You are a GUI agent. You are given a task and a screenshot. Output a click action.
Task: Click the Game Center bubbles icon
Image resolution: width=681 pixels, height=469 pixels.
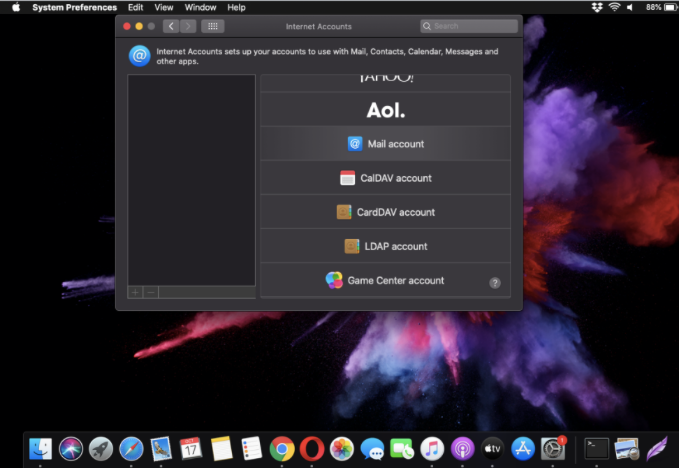pos(334,281)
